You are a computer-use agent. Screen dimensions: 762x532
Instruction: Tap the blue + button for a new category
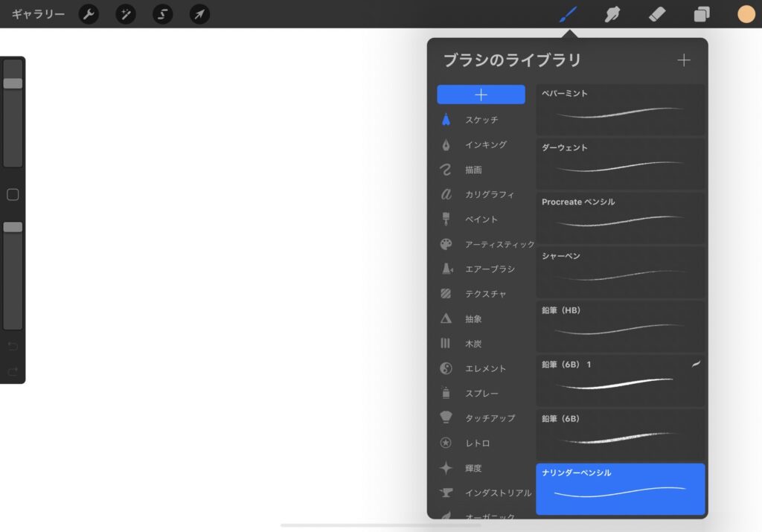[x=481, y=94]
